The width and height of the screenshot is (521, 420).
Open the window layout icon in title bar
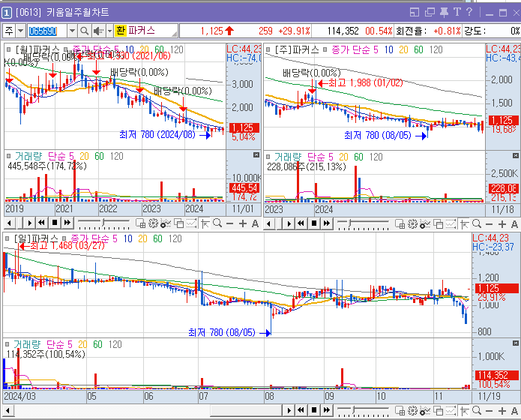415,12
